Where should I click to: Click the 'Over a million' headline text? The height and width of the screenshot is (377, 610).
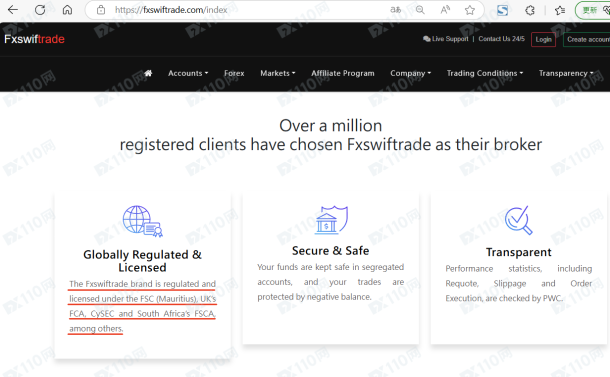tap(331, 126)
